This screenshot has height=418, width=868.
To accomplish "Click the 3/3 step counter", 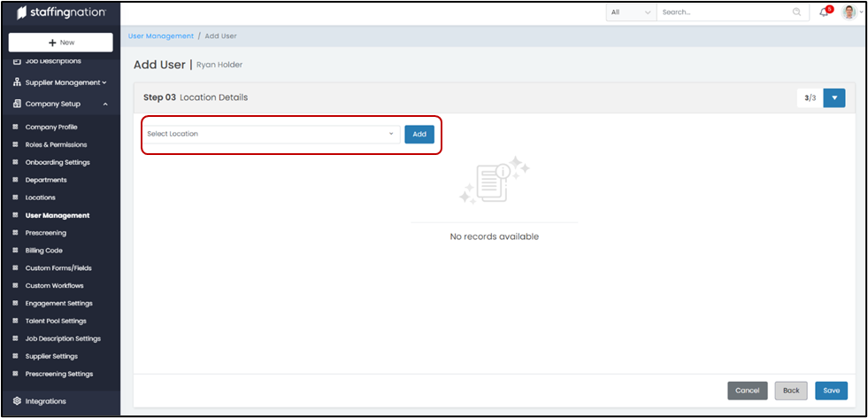I will [x=810, y=98].
